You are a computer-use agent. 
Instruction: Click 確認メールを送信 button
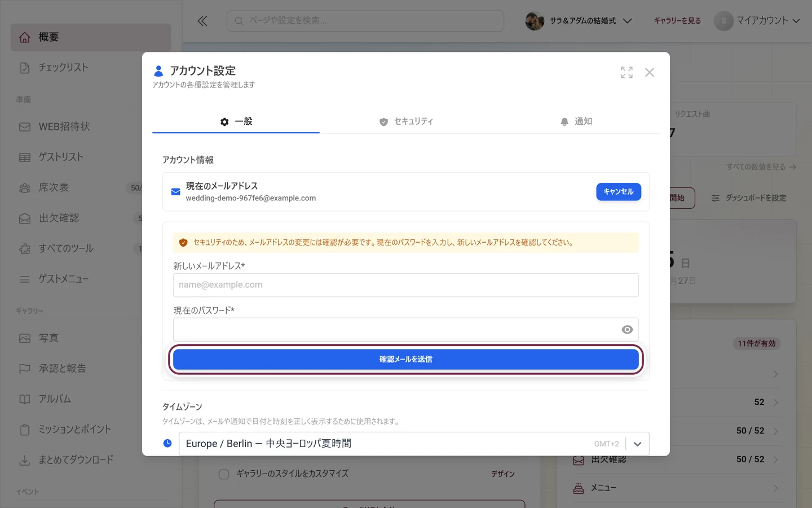click(x=406, y=360)
